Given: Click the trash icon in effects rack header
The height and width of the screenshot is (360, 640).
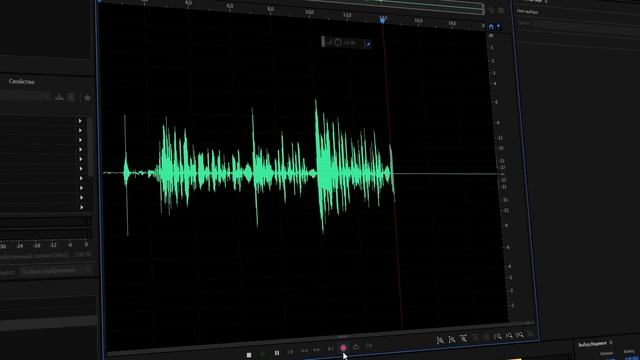Looking at the screenshot, I should (x=71, y=97).
